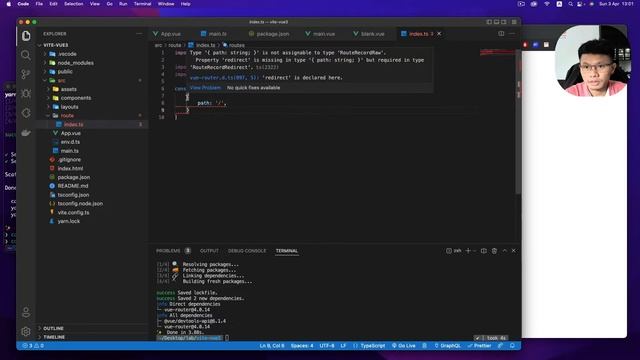Open notifications bell in status bar
The image size is (640, 360).
point(512,346)
